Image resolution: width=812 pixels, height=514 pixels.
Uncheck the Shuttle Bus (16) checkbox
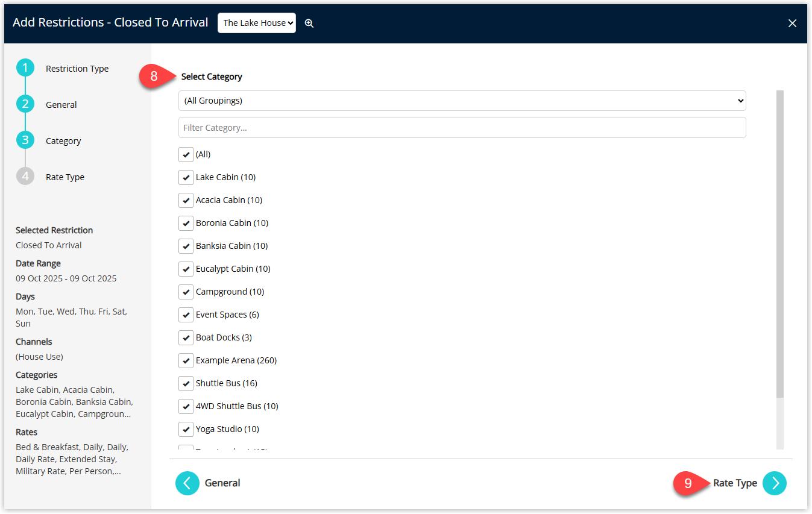point(186,383)
